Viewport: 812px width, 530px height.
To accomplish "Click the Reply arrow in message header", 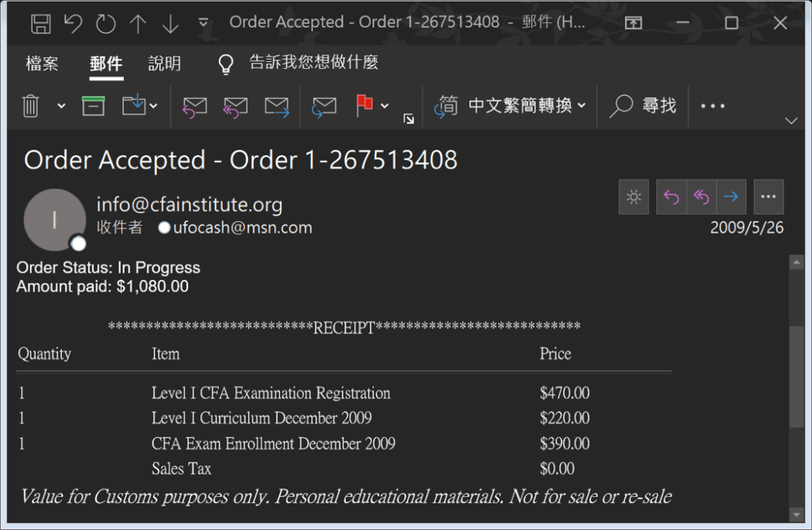I will tap(672, 197).
